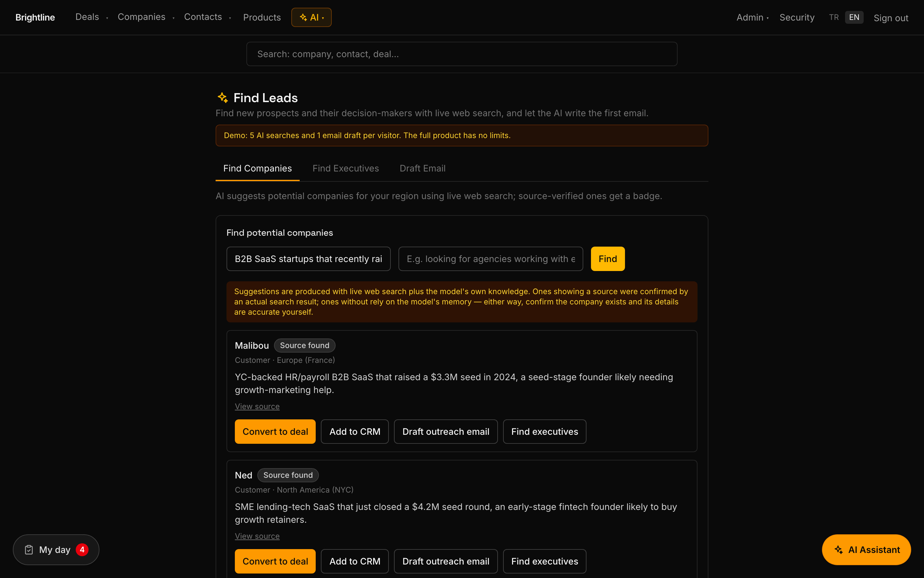Open the AI dropdown menu
This screenshot has width=924, height=578.
[x=312, y=17]
